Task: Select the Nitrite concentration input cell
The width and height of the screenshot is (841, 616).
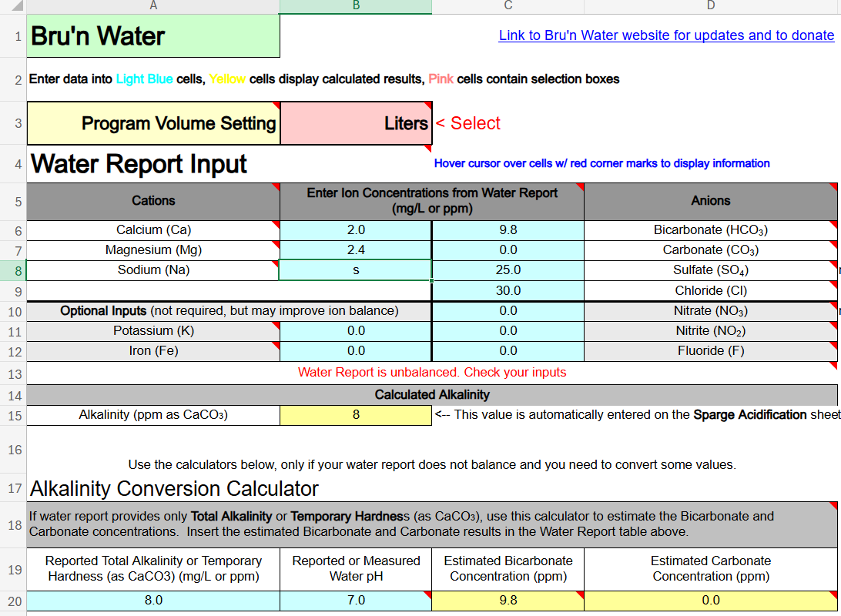Action: 508,331
